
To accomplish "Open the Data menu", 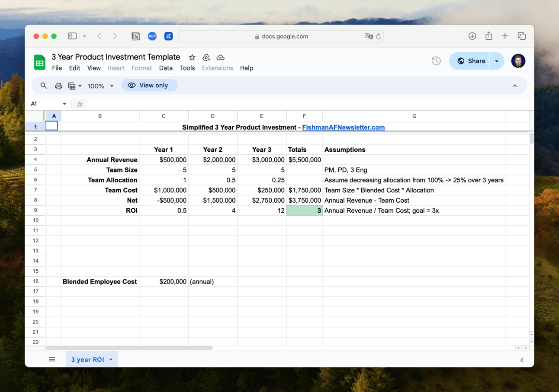I will [166, 68].
